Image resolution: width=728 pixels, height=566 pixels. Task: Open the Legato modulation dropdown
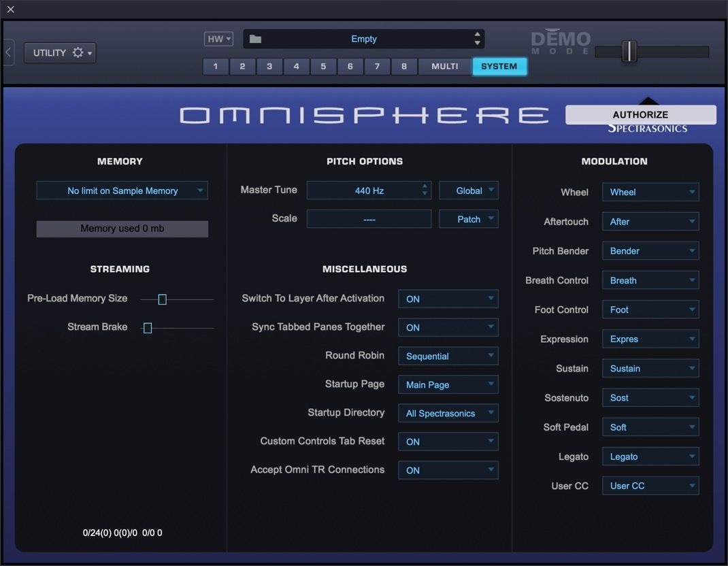[x=650, y=456]
